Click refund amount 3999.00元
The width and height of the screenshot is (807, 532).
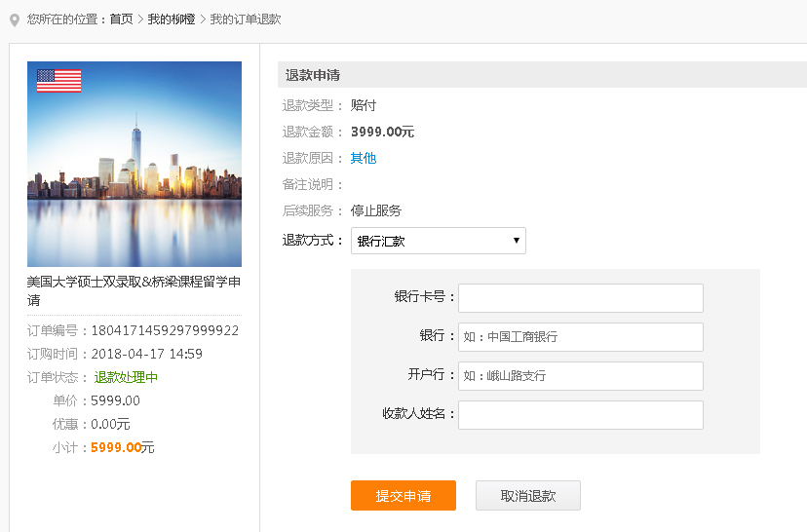(x=382, y=132)
